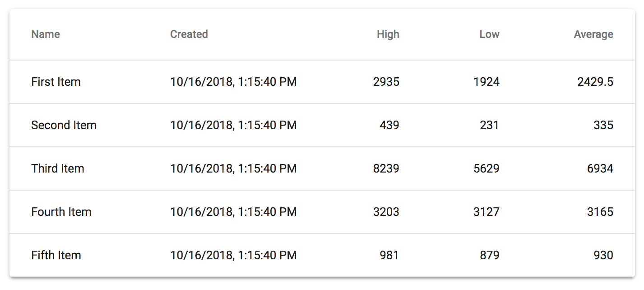Click Fifth Item's average value 930
The height and width of the screenshot is (290, 644).
click(x=603, y=255)
